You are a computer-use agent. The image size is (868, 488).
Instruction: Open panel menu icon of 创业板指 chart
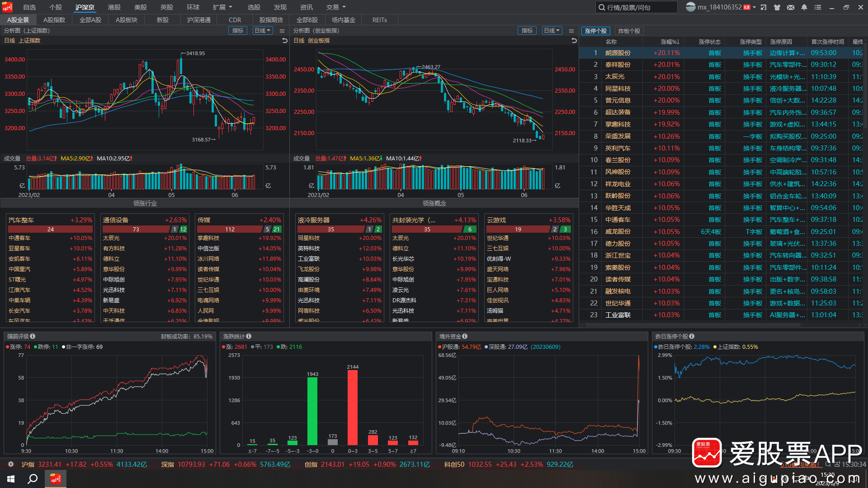click(571, 31)
